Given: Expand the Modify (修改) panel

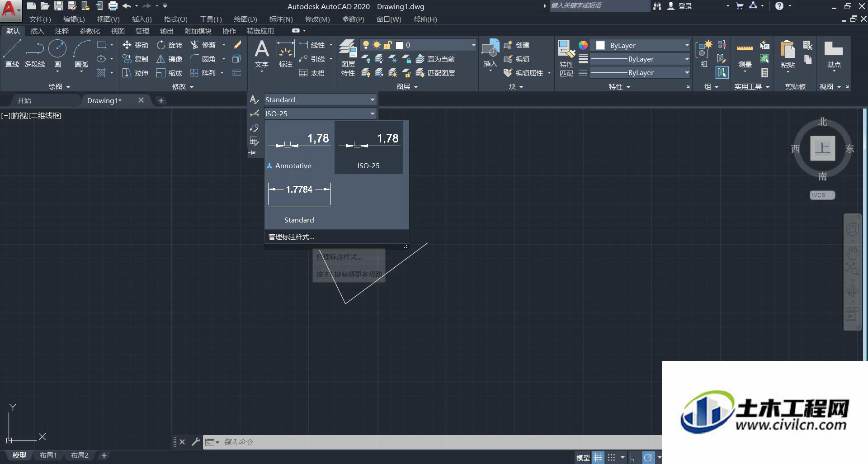Looking at the screenshot, I should (x=183, y=86).
